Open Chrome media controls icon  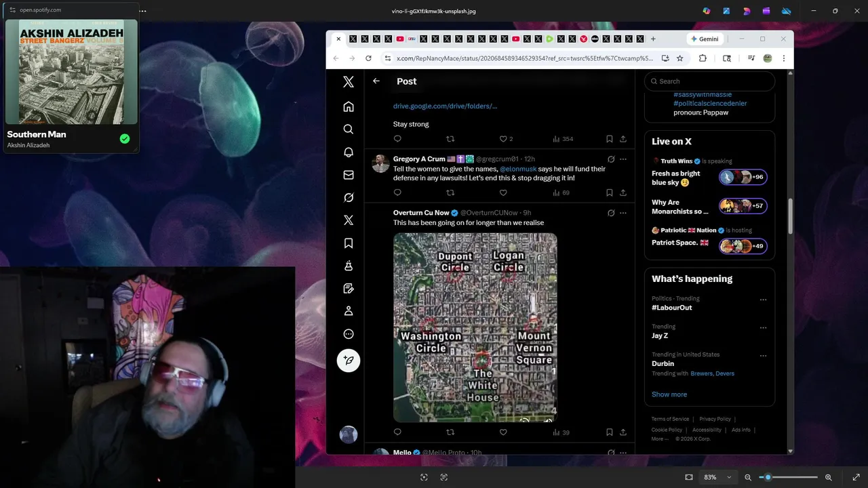[751, 58]
